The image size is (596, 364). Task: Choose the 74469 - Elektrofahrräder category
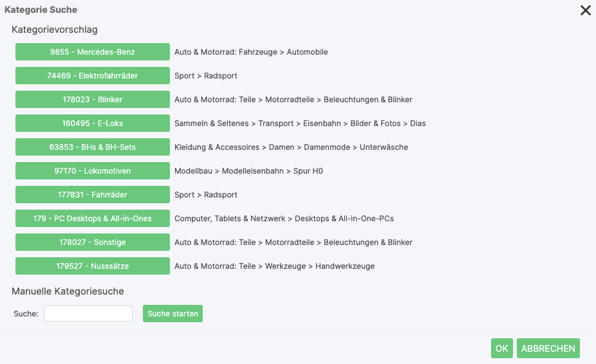(93, 76)
